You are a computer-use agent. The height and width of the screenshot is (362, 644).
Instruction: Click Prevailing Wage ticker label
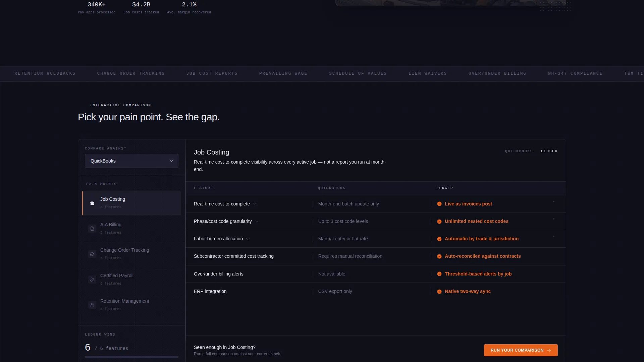(283, 73)
